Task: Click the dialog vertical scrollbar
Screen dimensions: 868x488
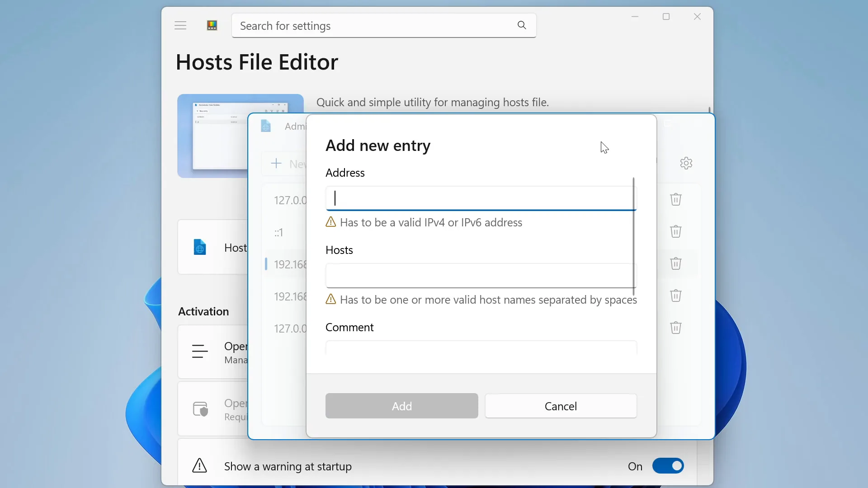Action: click(633, 236)
